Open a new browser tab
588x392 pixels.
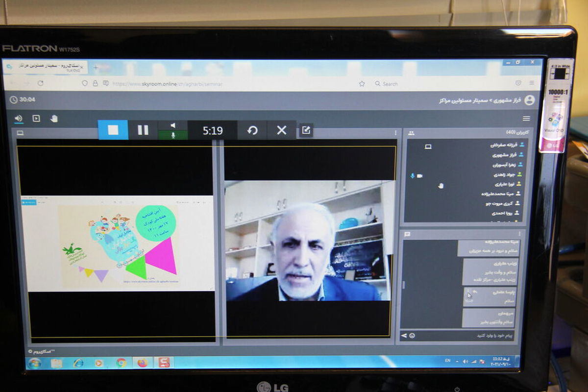coord(96,67)
